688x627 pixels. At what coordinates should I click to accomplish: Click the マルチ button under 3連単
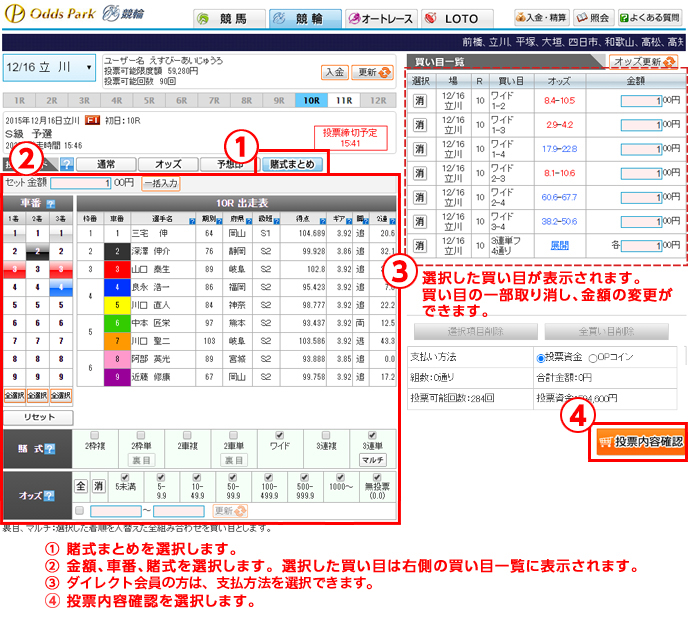pos(373,460)
